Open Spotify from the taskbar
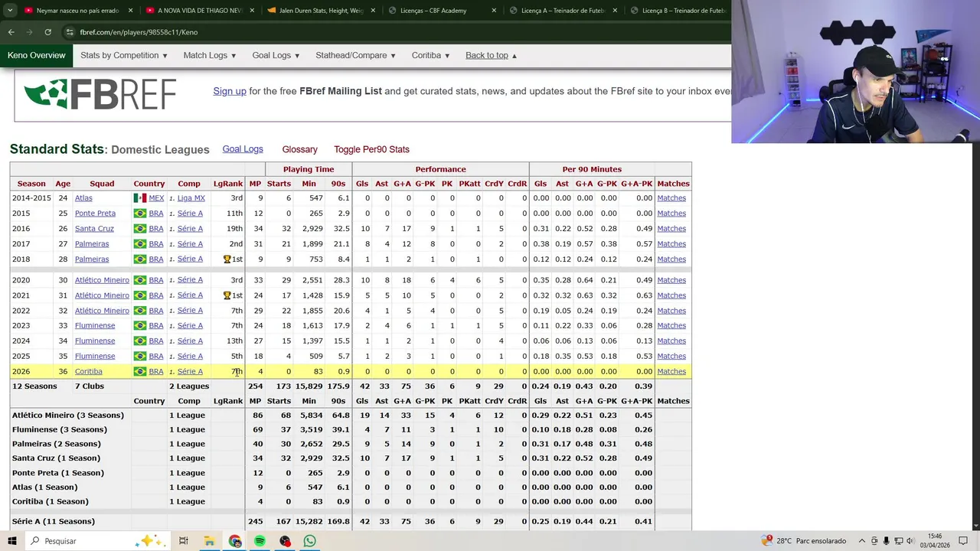Screen dimensions: 980x551 click(x=260, y=541)
